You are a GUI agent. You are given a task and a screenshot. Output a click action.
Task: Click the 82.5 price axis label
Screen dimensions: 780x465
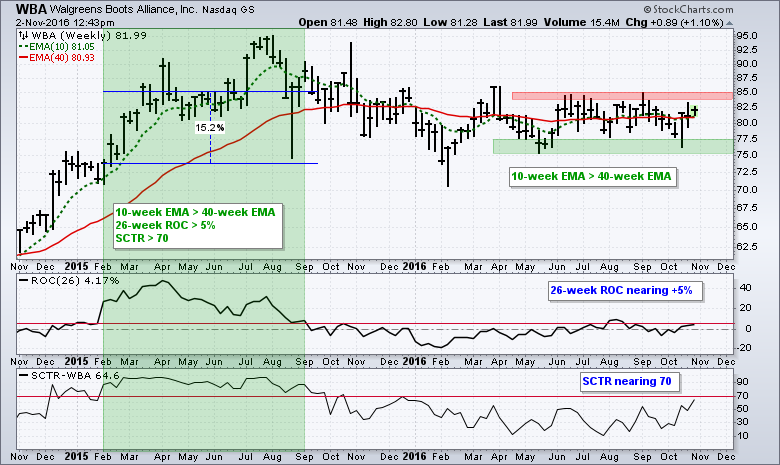pos(747,107)
